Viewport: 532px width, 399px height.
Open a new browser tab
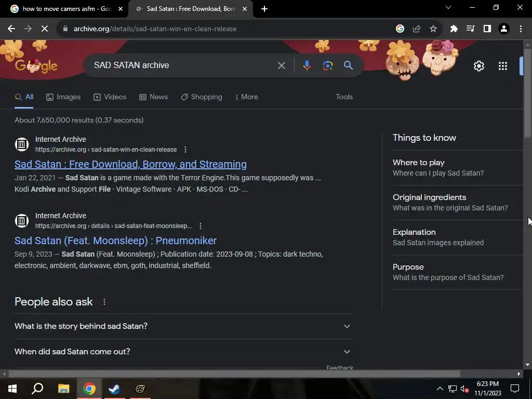click(264, 9)
